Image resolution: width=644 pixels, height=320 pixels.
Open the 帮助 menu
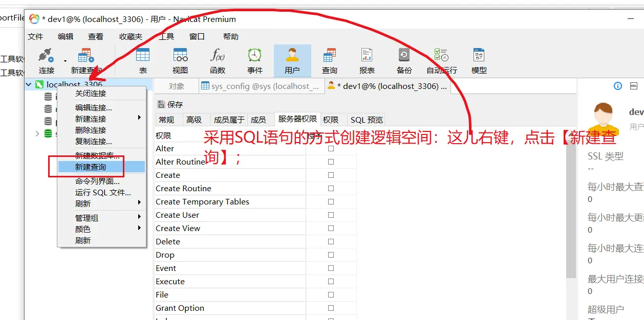[x=231, y=36]
